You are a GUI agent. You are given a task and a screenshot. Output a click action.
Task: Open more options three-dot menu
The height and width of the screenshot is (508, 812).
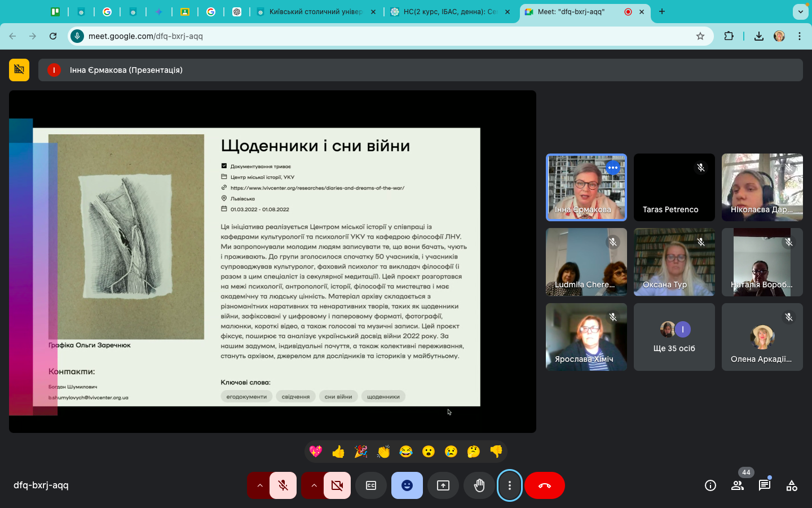click(x=510, y=485)
